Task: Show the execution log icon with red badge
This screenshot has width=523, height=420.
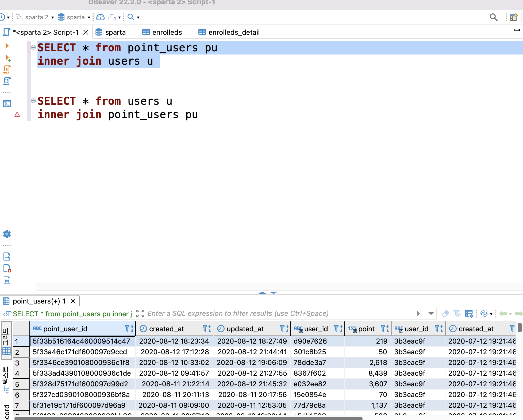Action: [7, 268]
